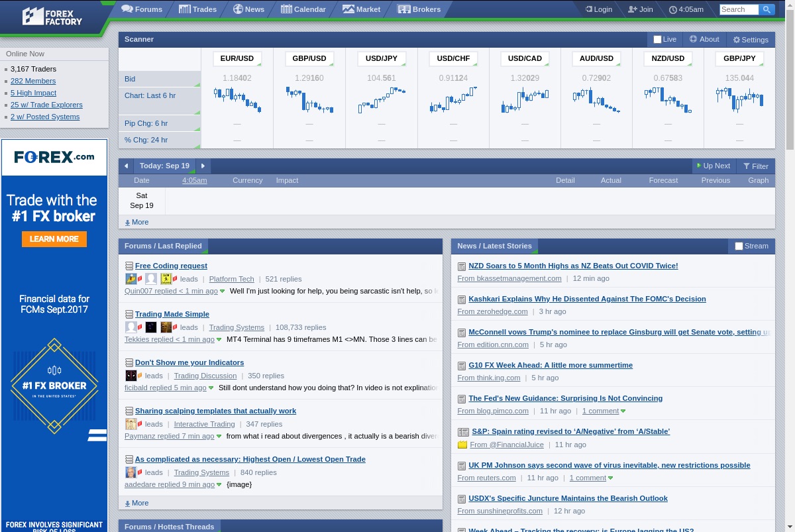795x532 pixels.
Task: Enable the Scanner Live checkbox
Action: (x=657, y=39)
